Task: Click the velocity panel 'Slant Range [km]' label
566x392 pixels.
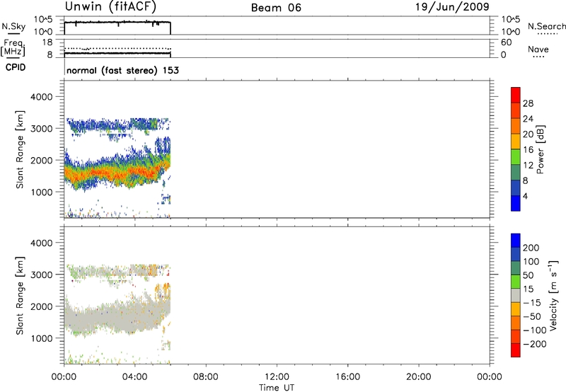Action: (20, 296)
